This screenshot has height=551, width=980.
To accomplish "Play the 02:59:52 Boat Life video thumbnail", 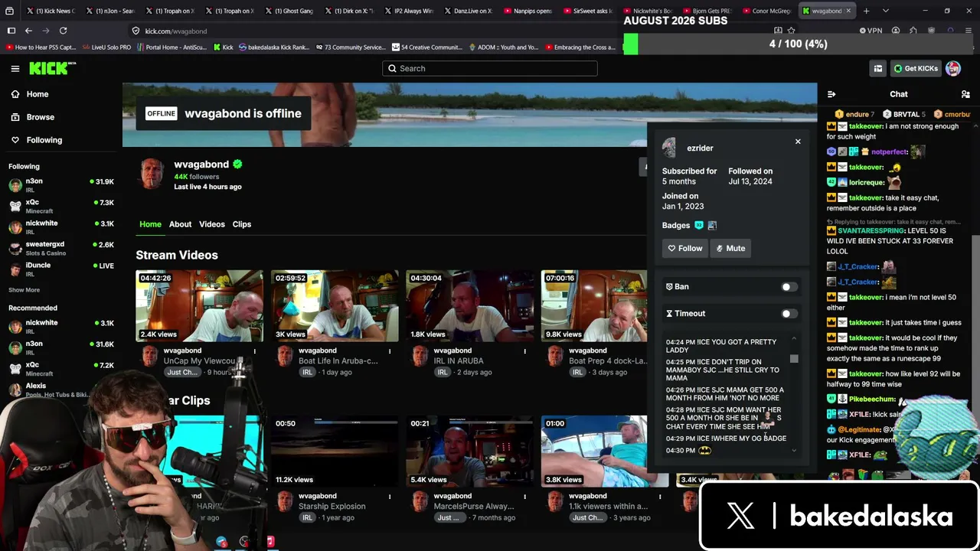I will [x=335, y=305].
